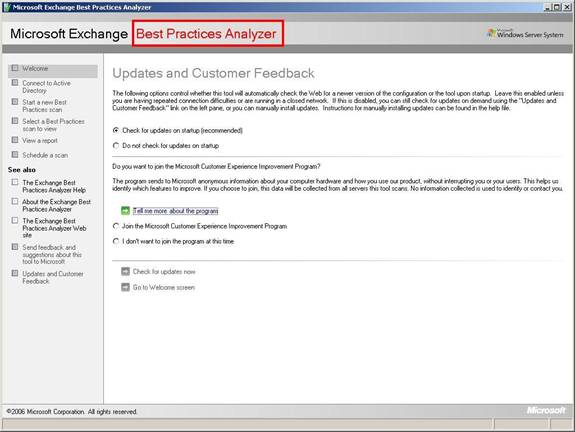This screenshot has width=575, height=432.
Task: Maximize the Best Practices Analyzer window
Action: (557, 7)
